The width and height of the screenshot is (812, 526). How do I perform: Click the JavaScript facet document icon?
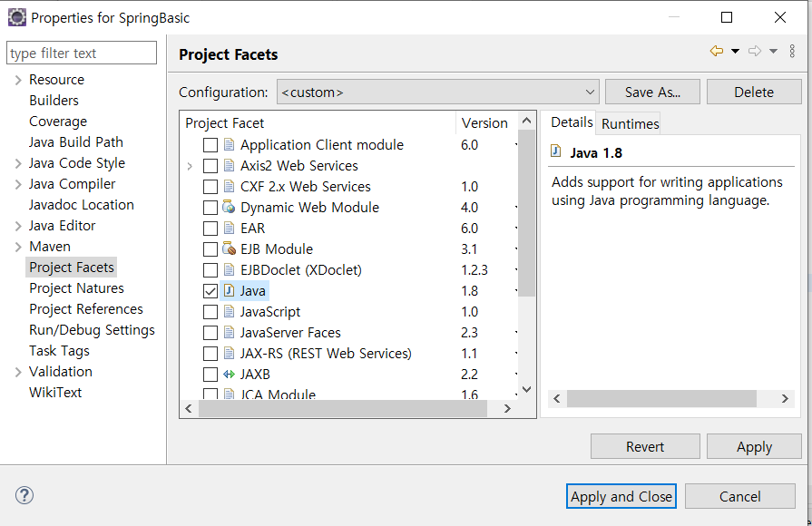click(229, 311)
